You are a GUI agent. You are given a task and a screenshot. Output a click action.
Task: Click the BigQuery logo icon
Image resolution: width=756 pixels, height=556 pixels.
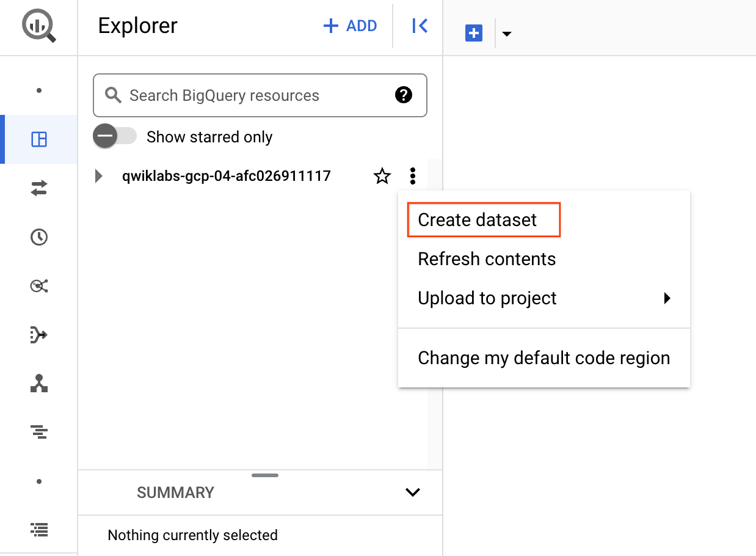38,26
